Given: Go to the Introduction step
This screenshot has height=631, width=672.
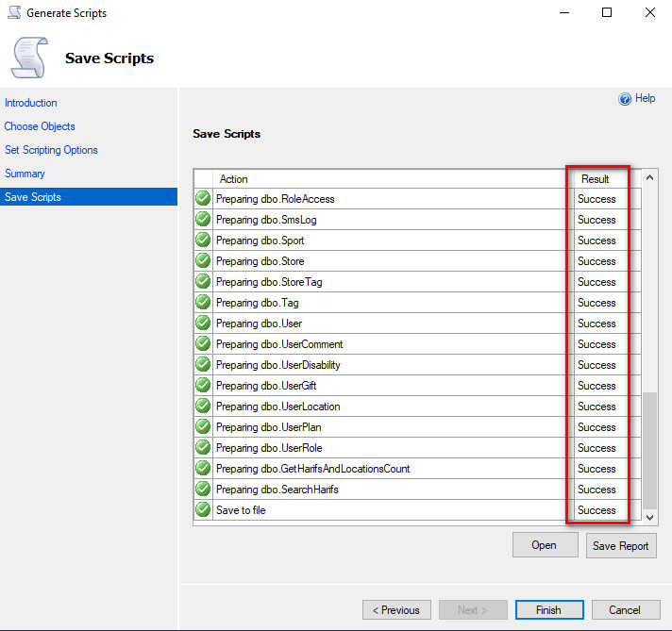Looking at the screenshot, I should [x=31, y=103].
